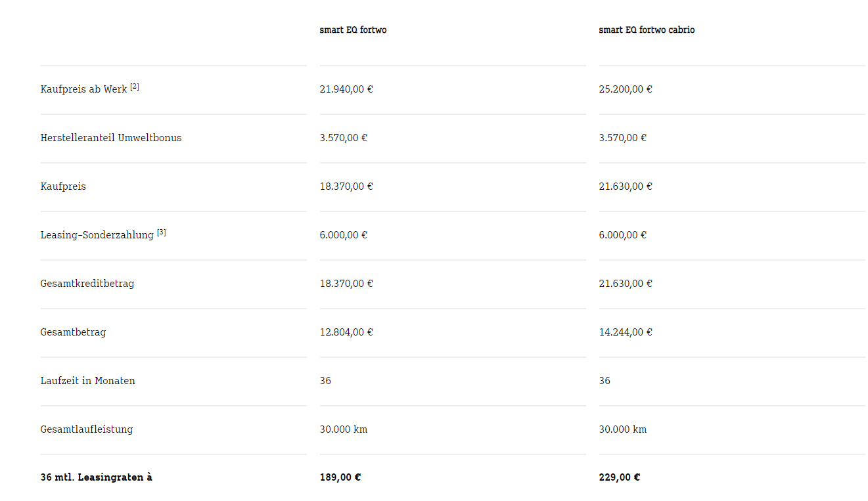Select the "smart EQ fortwo cabrio" column header

tap(647, 30)
